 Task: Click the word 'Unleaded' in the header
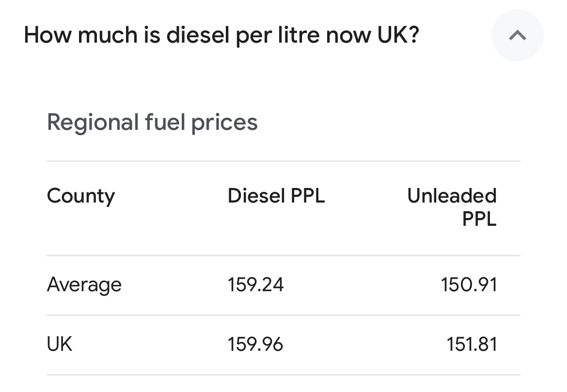pos(452,196)
